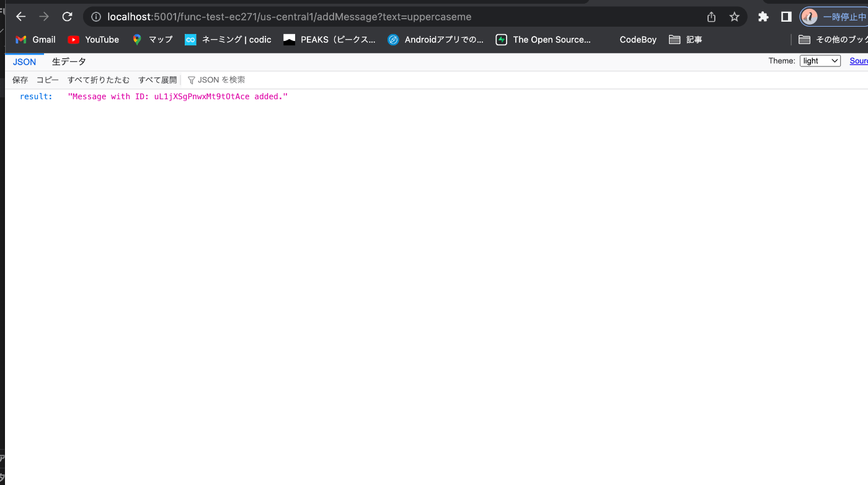Click the share icon in the address bar

tap(711, 17)
